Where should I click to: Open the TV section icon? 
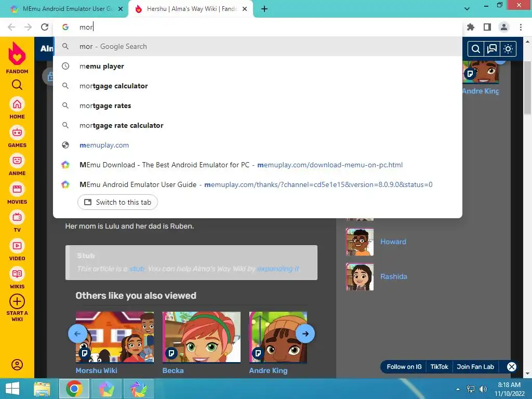coord(17,217)
